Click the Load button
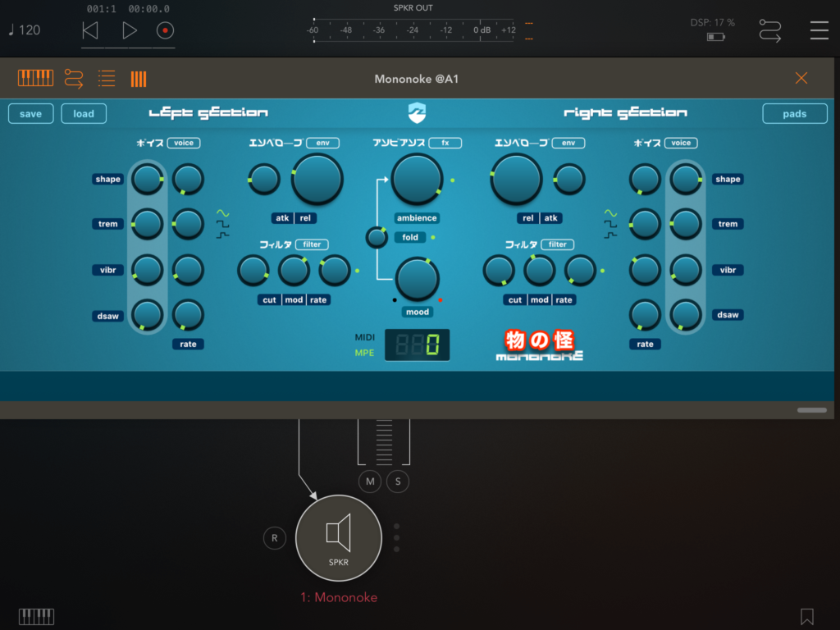The image size is (840, 630). click(x=84, y=113)
